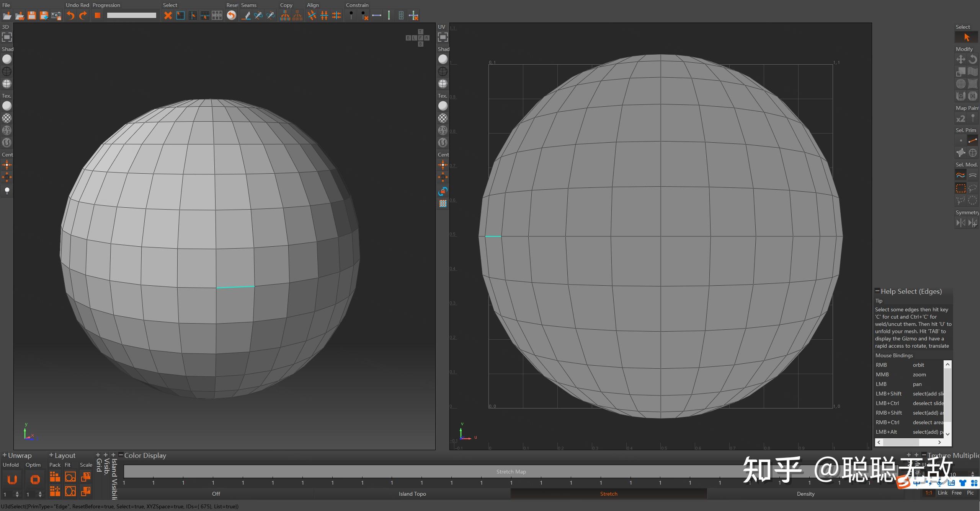980x511 pixels.
Task: Expand the Layout panel
Action: pyautogui.click(x=51, y=455)
